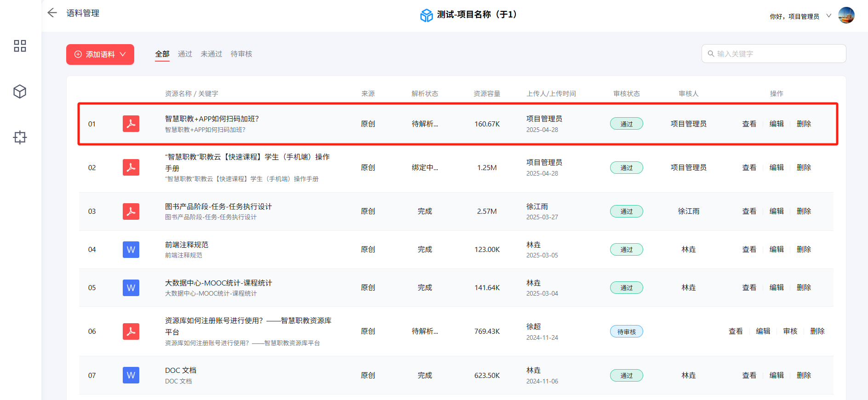868x400 pixels.
Task: Open the dashboard grid icon in sidebar
Action: [x=20, y=46]
